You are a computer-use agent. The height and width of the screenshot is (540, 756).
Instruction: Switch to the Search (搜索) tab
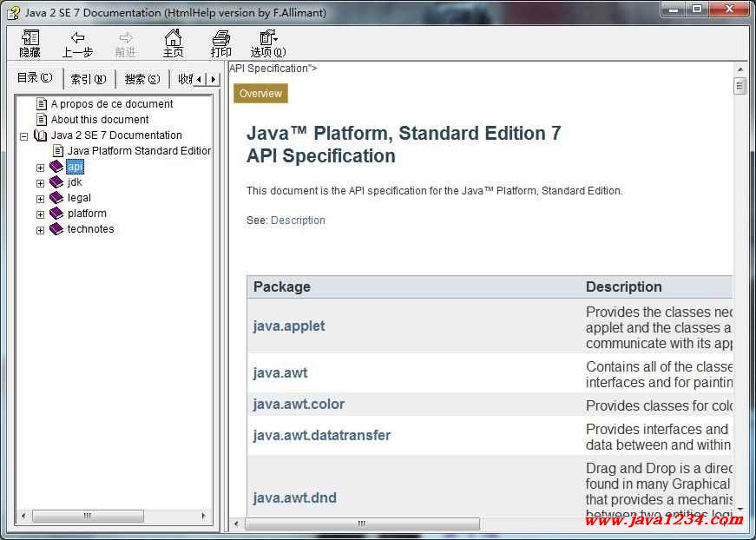pos(141,79)
